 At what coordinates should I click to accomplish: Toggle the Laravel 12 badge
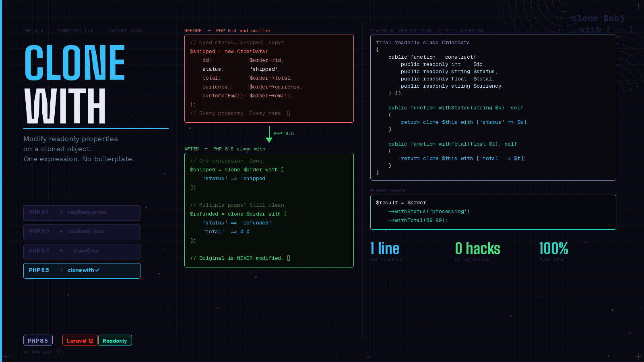point(80,340)
